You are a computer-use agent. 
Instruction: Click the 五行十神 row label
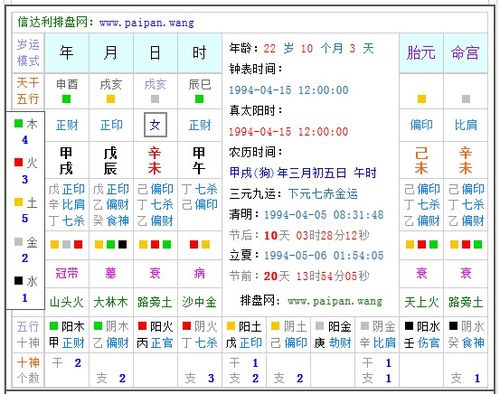(28, 334)
